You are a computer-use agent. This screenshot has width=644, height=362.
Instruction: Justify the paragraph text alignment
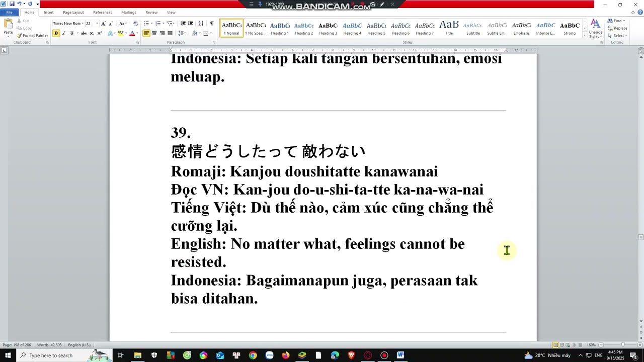click(170, 33)
